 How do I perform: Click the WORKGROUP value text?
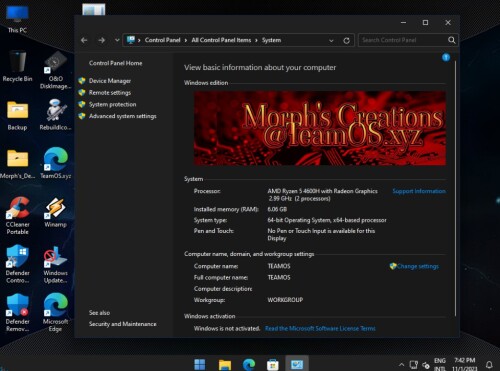click(x=285, y=300)
